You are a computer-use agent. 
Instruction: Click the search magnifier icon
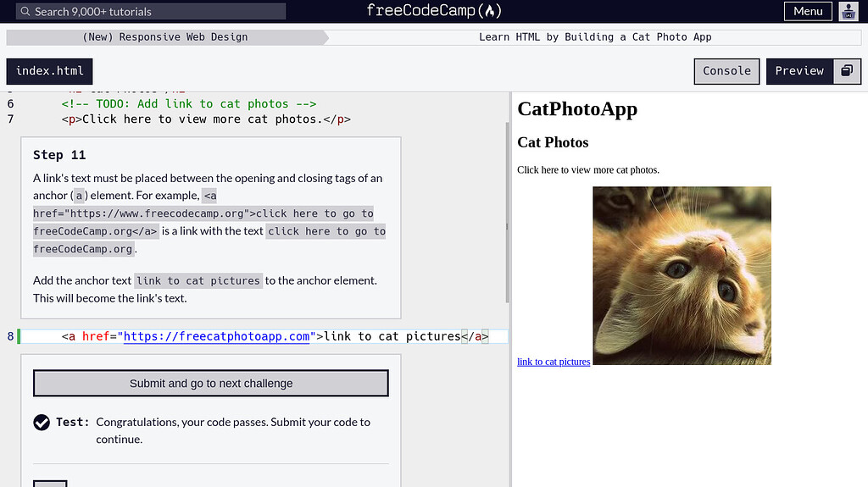[25, 11]
